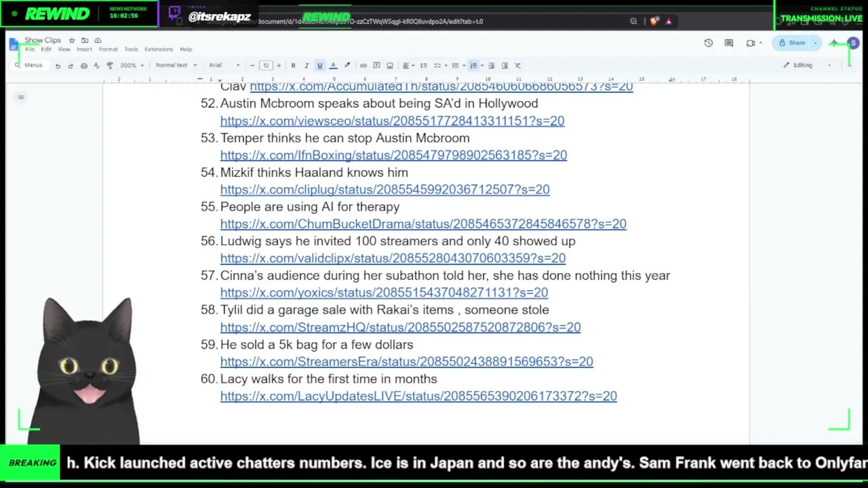Insert a link from the toolbar
Screen dimensions: 868x488
pos(363,66)
